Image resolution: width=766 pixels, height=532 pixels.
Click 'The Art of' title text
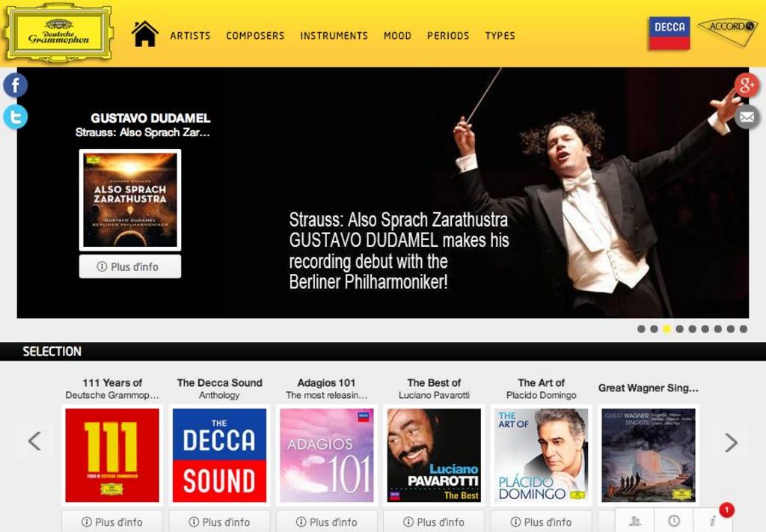542,383
